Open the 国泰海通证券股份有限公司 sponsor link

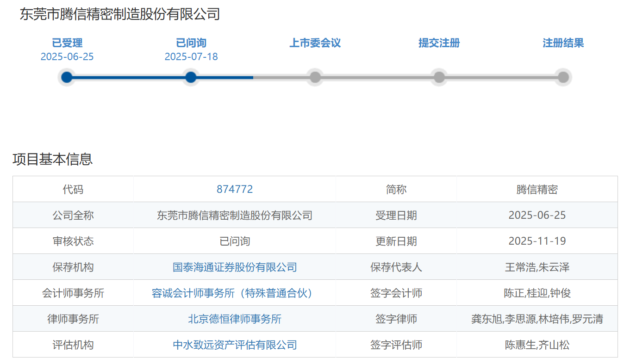235,267
